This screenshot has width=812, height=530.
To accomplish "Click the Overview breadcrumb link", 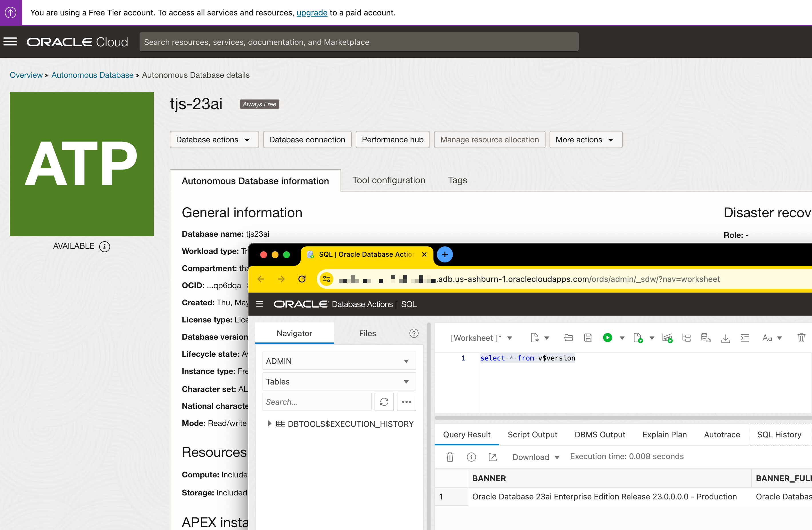I will tap(26, 75).
